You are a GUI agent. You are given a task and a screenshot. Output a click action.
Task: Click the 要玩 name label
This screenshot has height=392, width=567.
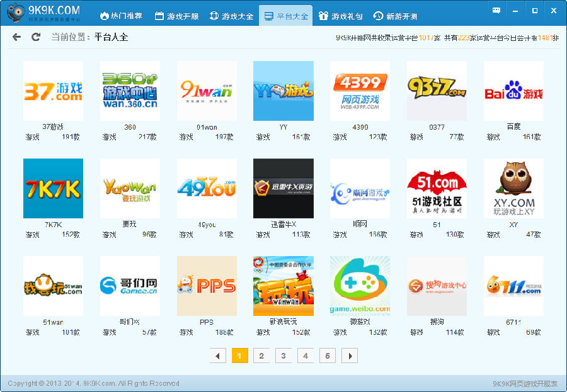click(x=129, y=225)
